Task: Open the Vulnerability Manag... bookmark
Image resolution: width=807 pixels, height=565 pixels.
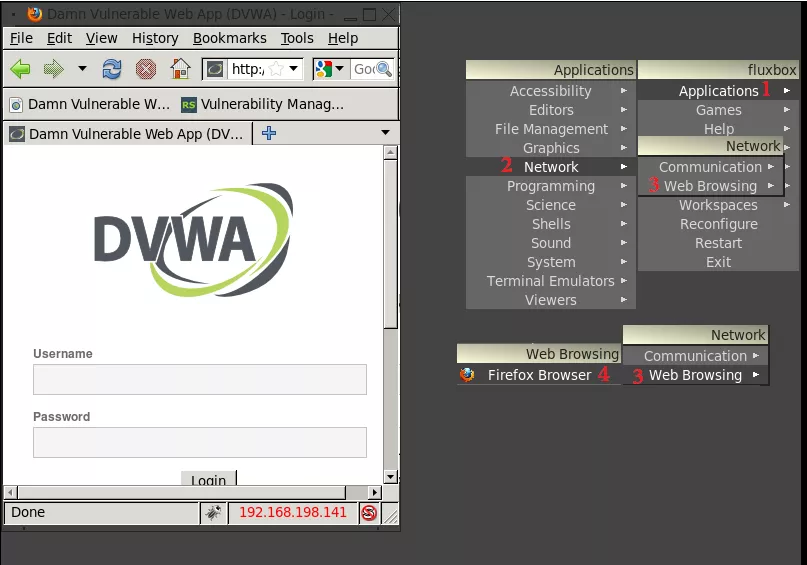Action: click(x=262, y=104)
